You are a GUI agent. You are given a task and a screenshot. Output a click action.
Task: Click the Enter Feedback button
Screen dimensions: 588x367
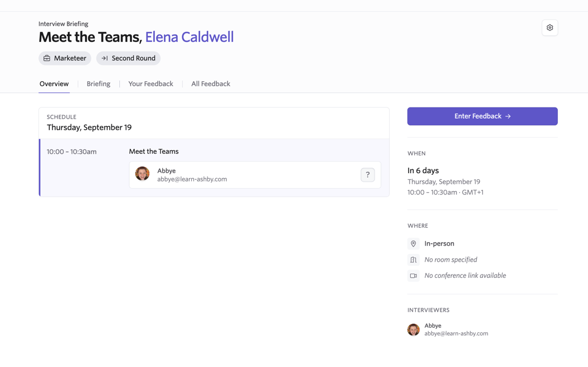[x=482, y=116]
